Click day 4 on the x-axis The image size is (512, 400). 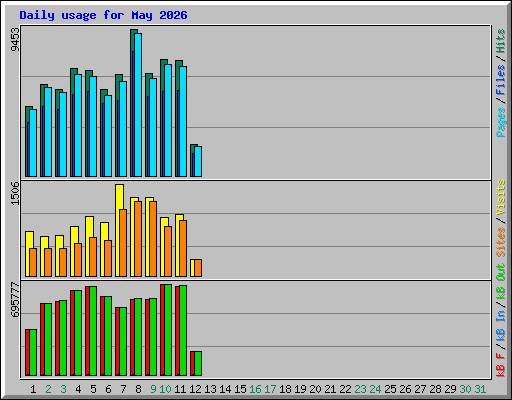[x=78, y=389]
